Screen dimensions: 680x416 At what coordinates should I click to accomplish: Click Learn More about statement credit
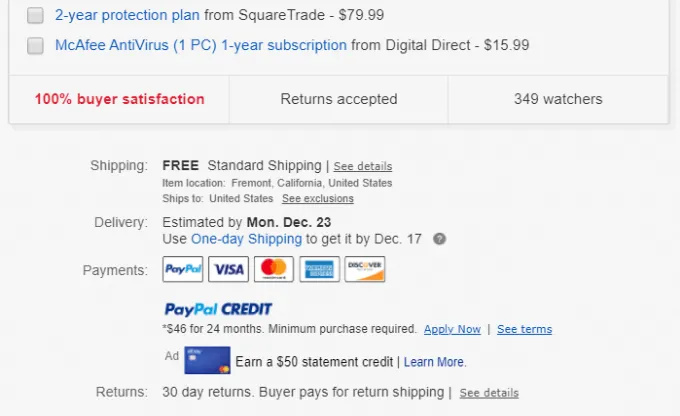pyautogui.click(x=434, y=361)
